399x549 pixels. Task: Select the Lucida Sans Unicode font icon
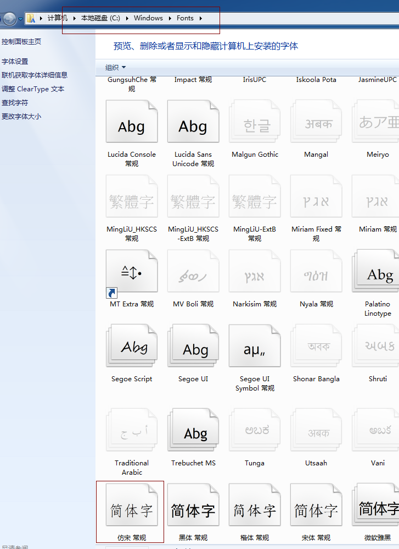pos(193,121)
